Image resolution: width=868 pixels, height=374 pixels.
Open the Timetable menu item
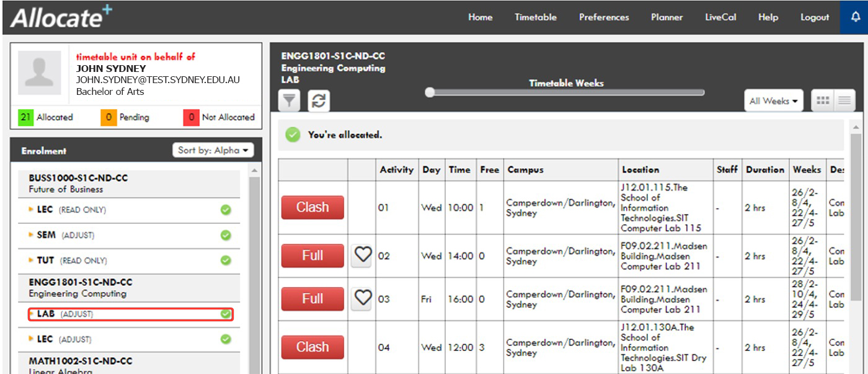tap(535, 17)
